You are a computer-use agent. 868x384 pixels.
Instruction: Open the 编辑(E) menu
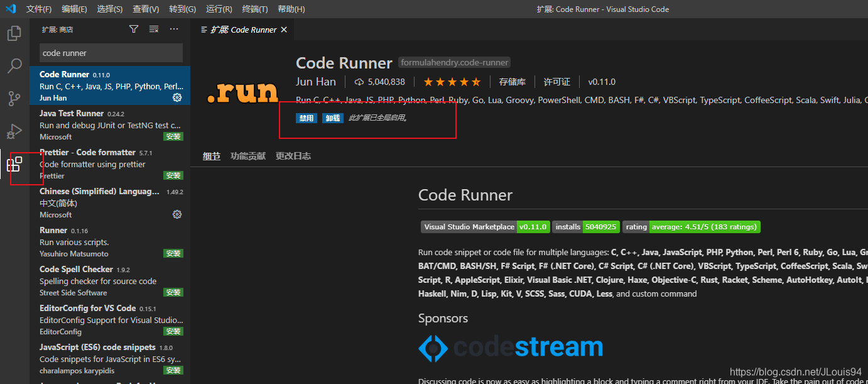pyautogui.click(x=75, y=9)
